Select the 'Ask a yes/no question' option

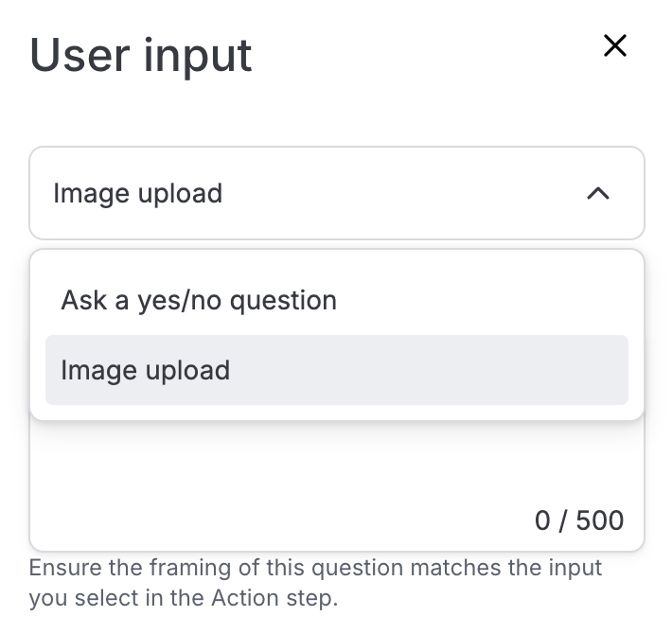point(199,301)
